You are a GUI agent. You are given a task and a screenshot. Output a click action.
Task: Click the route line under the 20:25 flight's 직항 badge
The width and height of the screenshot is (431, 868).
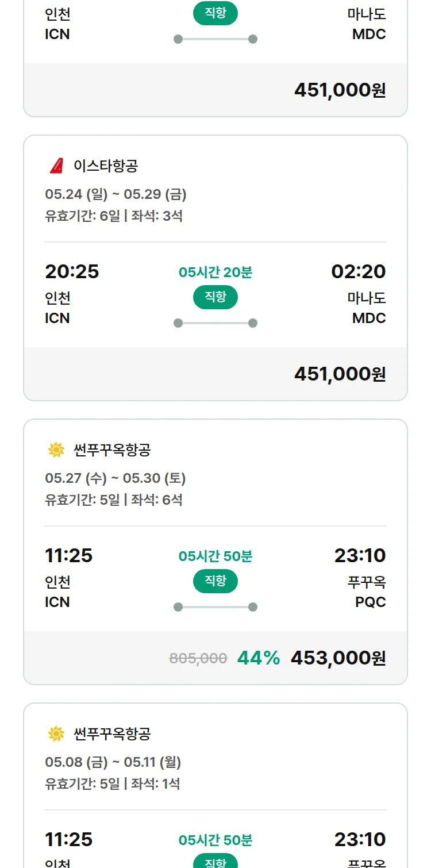coord(215,323)
